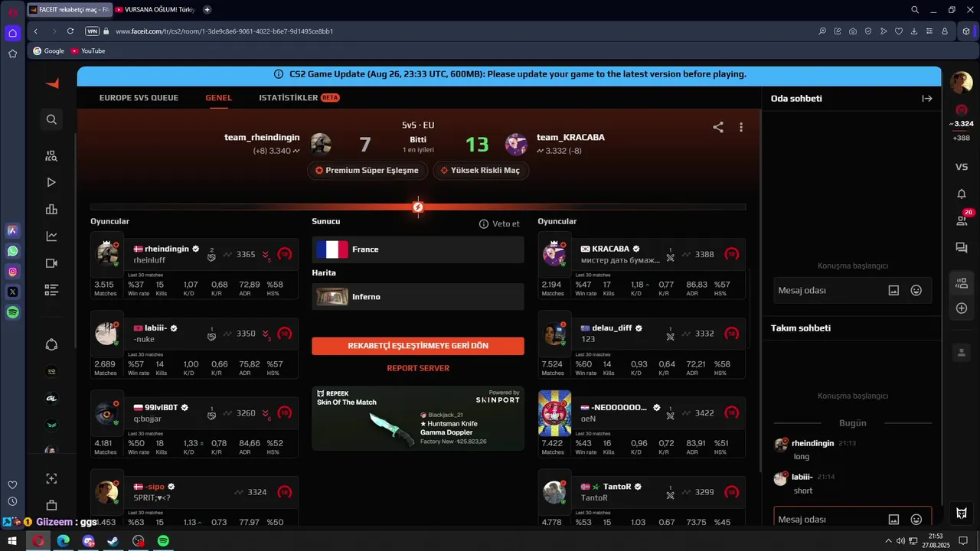Share this match room
The height and width of the screenshot is (551, 980).
718,127
